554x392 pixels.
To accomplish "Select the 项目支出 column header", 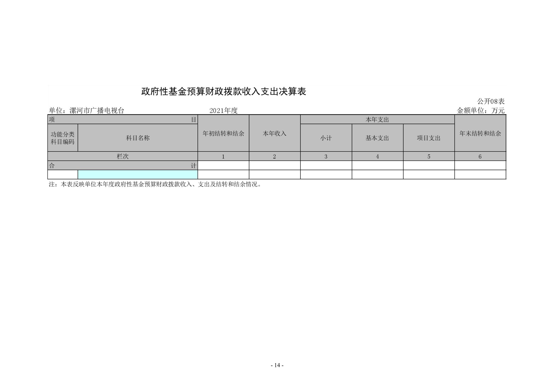I will point(429,138).
